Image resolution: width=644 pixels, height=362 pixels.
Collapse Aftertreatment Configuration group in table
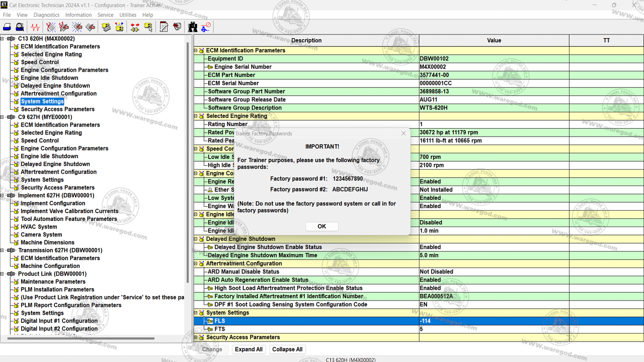tap(196, 264)
